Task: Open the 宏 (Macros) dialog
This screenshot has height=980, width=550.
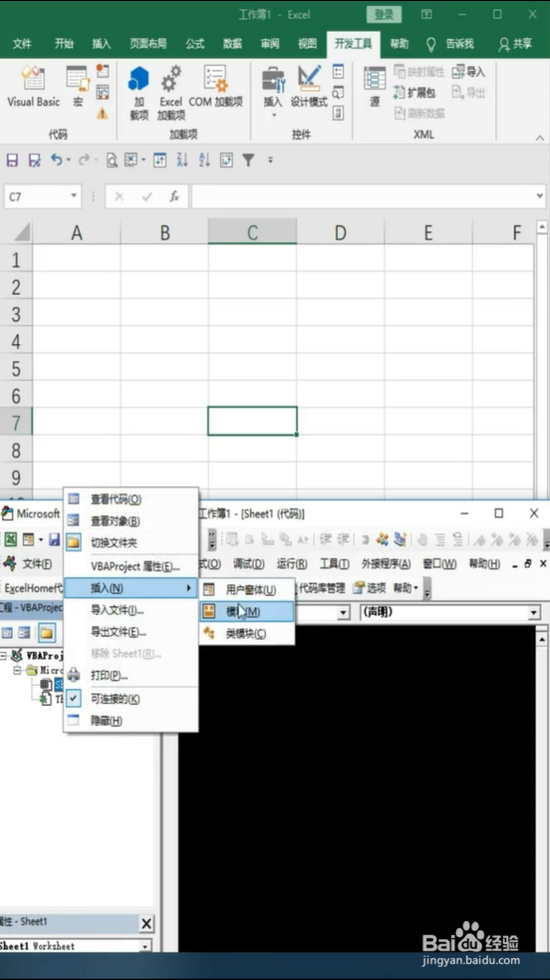Action: pos(78,87)
